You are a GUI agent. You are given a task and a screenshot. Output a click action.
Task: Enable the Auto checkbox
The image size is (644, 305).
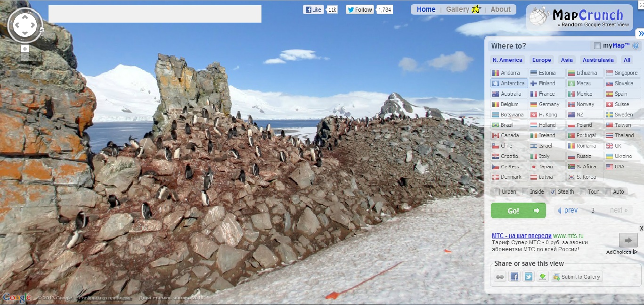click(x=608, y=192)
